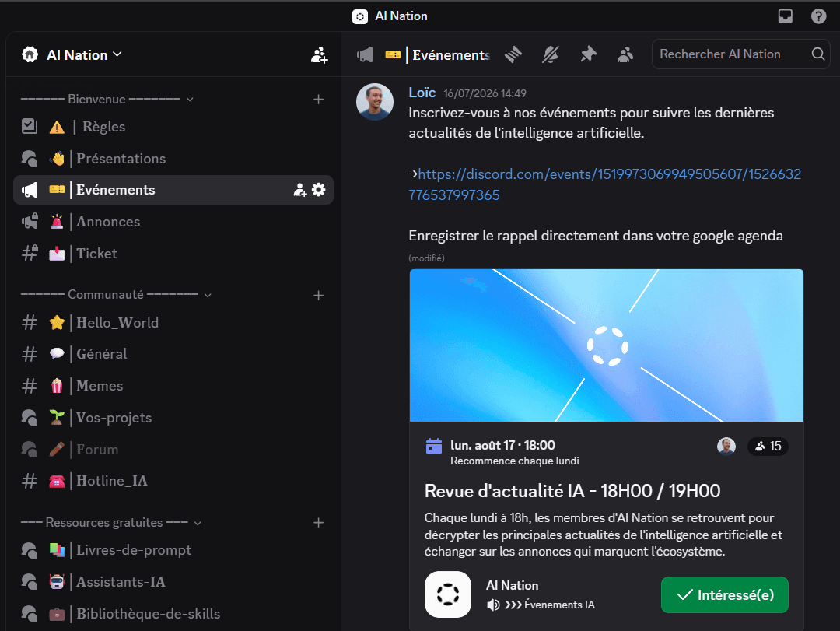Image resolution: width=840 pixels, height=631 pixels.
Task: Open the Forum channel
Action: click(173, 449)
